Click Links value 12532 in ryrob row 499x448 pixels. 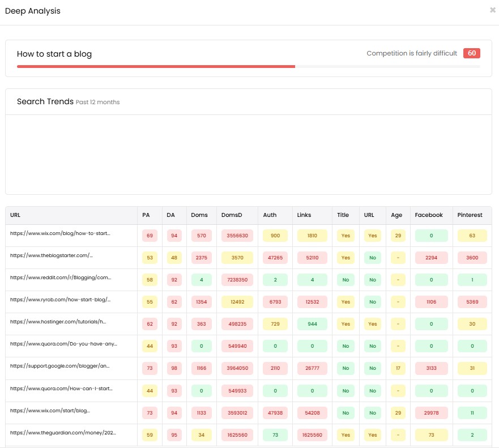click(x=312, y=302)
